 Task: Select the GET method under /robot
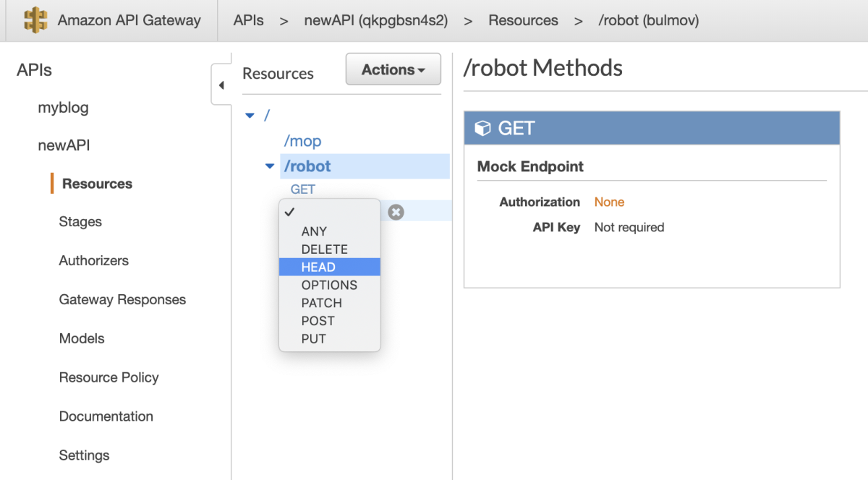coord(303,189)
